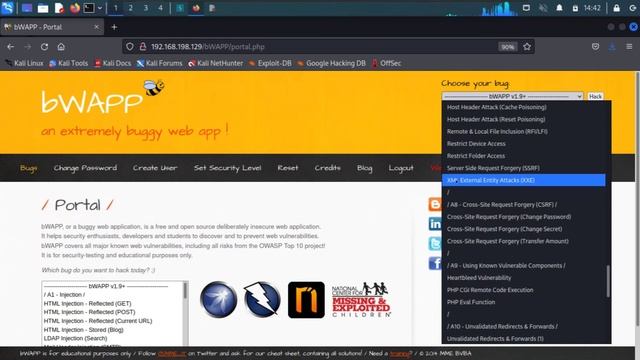Go to the browser home page
Screen dimensions: 640x360
[61, 47]
